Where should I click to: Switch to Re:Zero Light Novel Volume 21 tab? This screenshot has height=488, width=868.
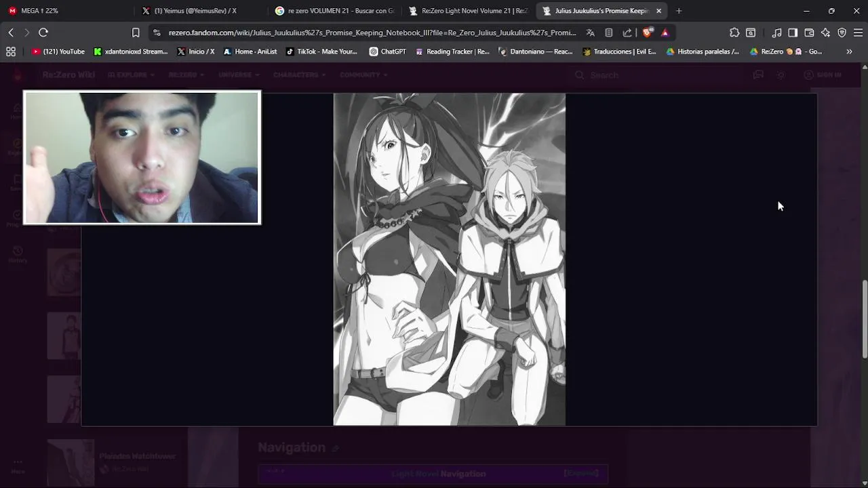coord(467,11)
